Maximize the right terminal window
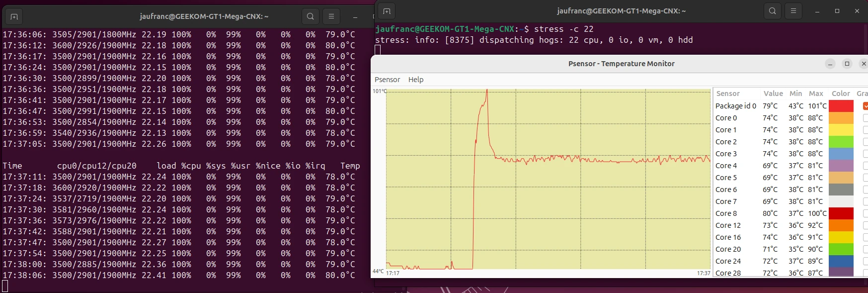This screenshot has width=868, height=293. tap(837, 11)
